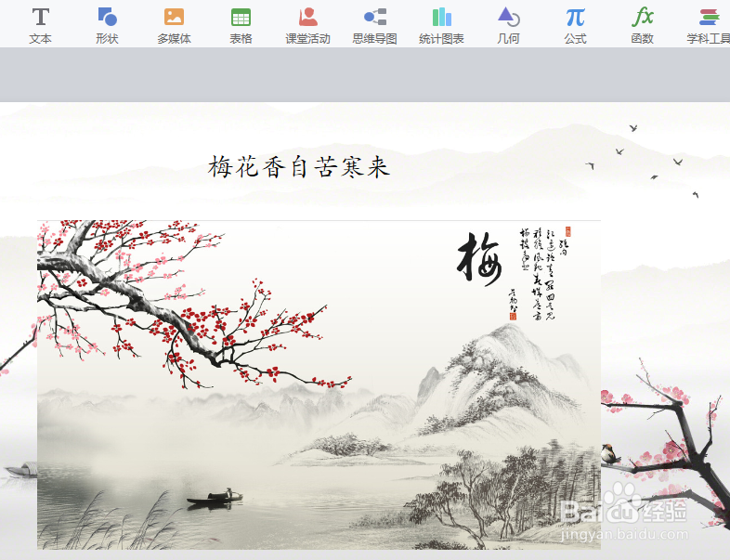Select the 梅花香自苦寒来 title text
This screenshot has width=730, height=560.
pyautogui.click(x=298, y=166)
